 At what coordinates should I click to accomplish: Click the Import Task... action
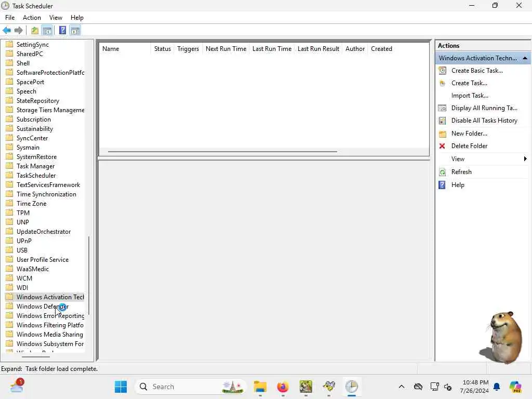470,96
